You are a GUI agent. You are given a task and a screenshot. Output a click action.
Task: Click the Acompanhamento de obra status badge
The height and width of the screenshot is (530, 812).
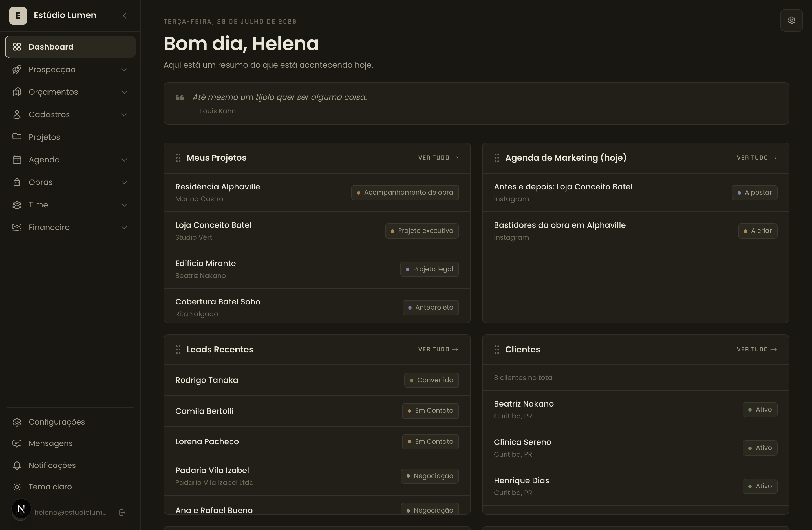point(405,192)
